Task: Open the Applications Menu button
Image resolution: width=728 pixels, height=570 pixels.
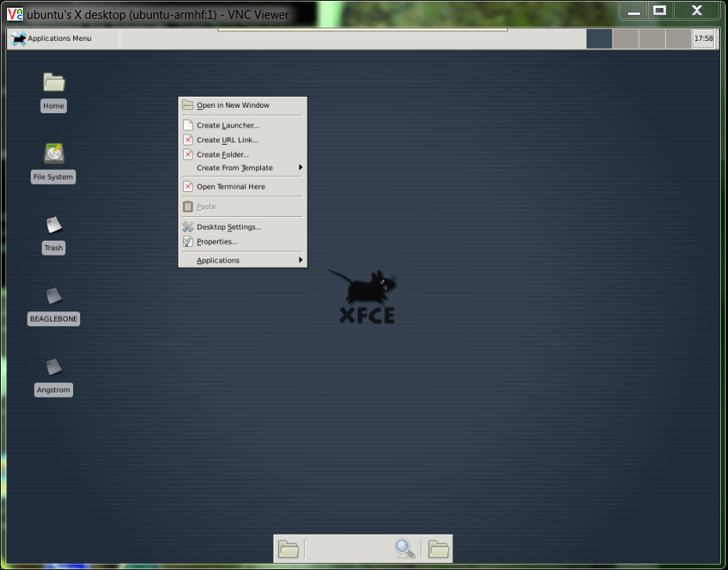Action: click(52, 39)
